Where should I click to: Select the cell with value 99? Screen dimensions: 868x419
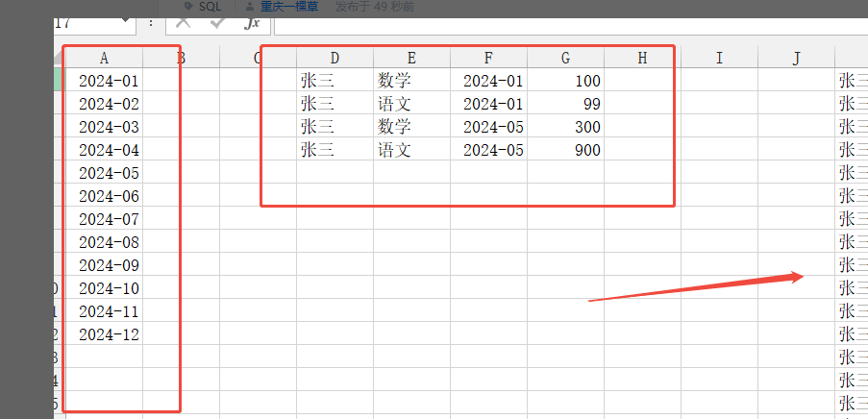[x=566, y=104]
